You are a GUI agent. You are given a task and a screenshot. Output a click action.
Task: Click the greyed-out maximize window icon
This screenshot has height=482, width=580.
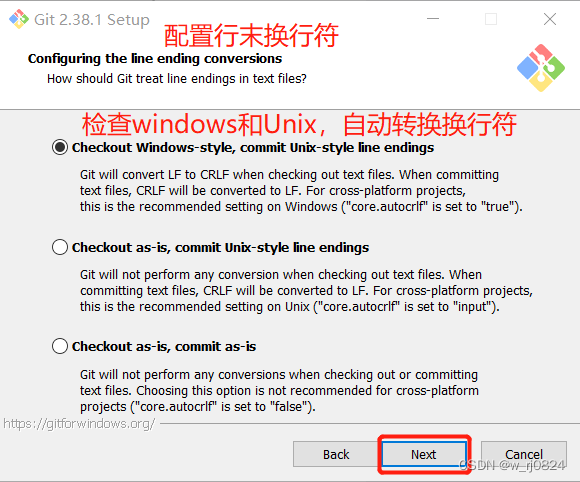pyautogui.click(x=491, y=19)
